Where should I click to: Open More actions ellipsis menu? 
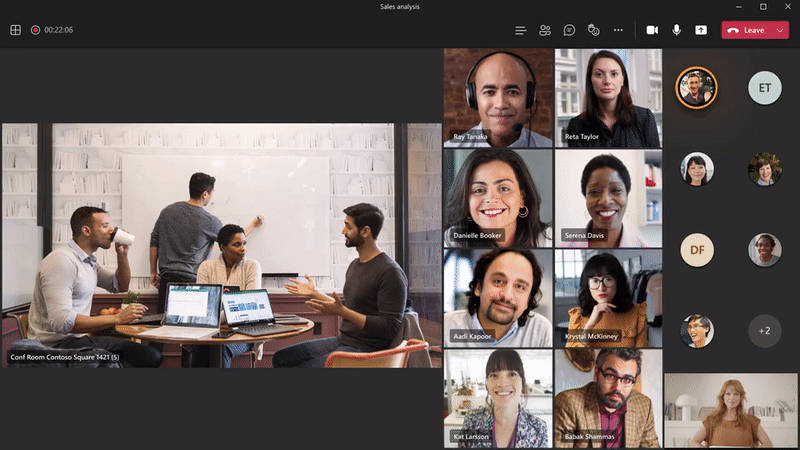click(x=618, y=30)
